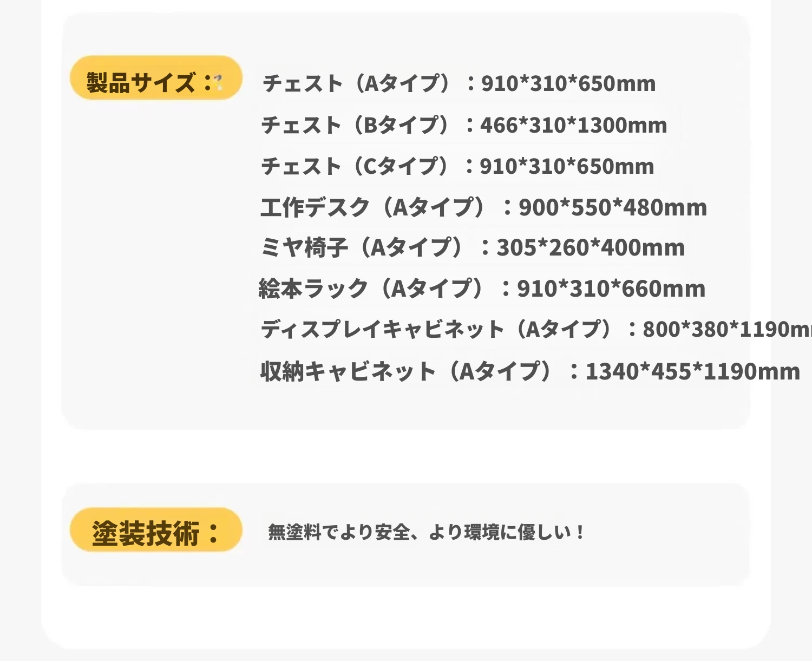Select the 絵本ラック（Aタイプ） product name
Screen dimensions: 812x661
pyautogui.click(x=373, y=289)
